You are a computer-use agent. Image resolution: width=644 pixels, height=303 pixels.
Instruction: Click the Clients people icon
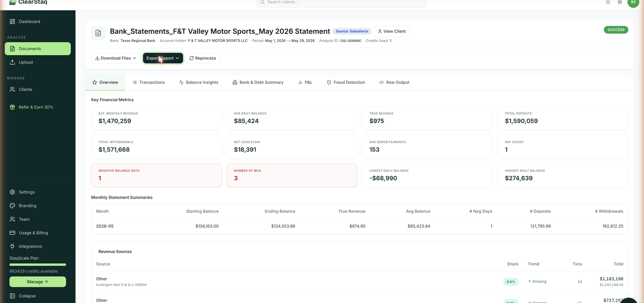click(12, 89)
